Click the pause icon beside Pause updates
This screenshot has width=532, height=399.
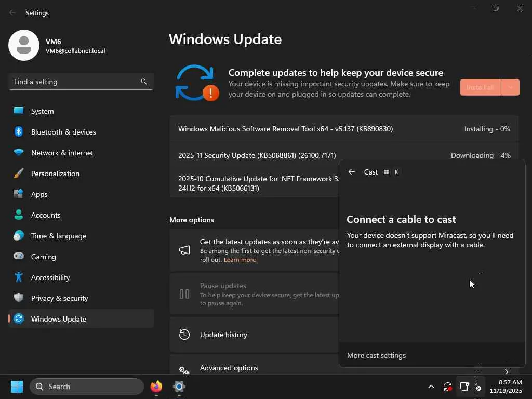pyautogui.click(x=184, y=294)
